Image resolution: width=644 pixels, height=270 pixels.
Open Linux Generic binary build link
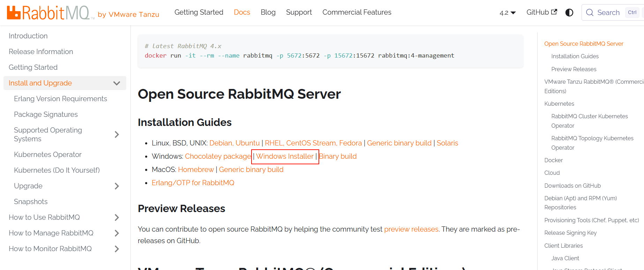tap(399, 143)
